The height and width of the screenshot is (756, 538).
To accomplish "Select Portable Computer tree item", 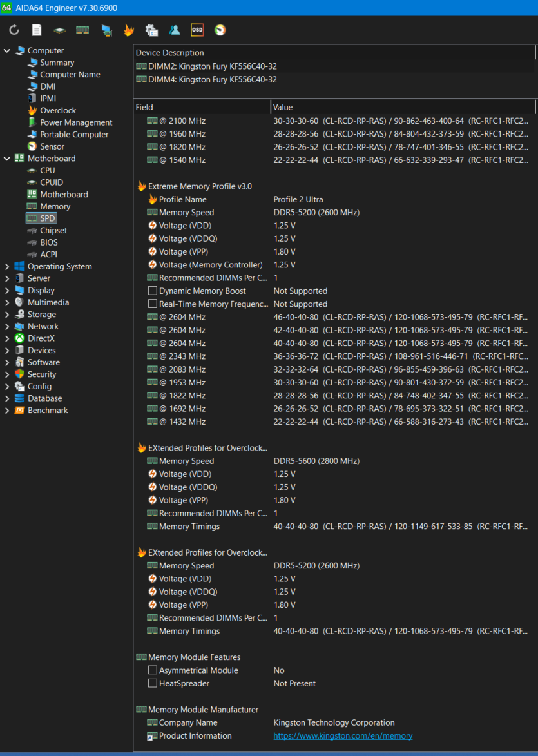I will (74, 135).
